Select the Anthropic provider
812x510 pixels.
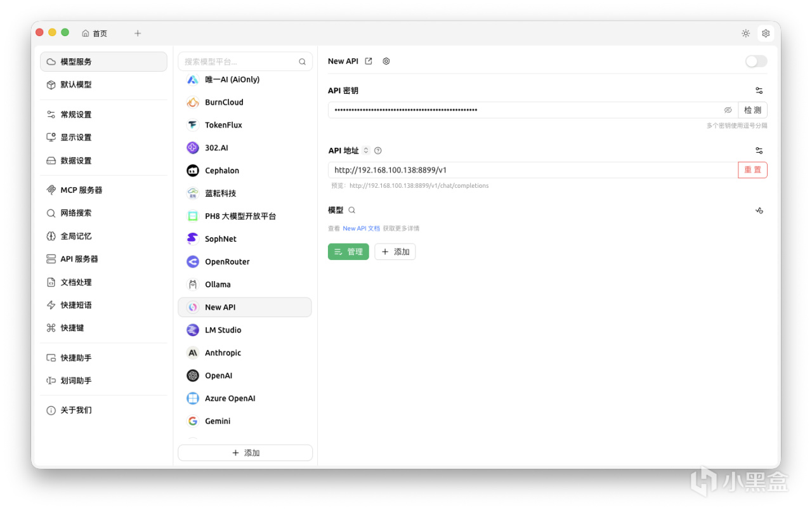point(245,353)
